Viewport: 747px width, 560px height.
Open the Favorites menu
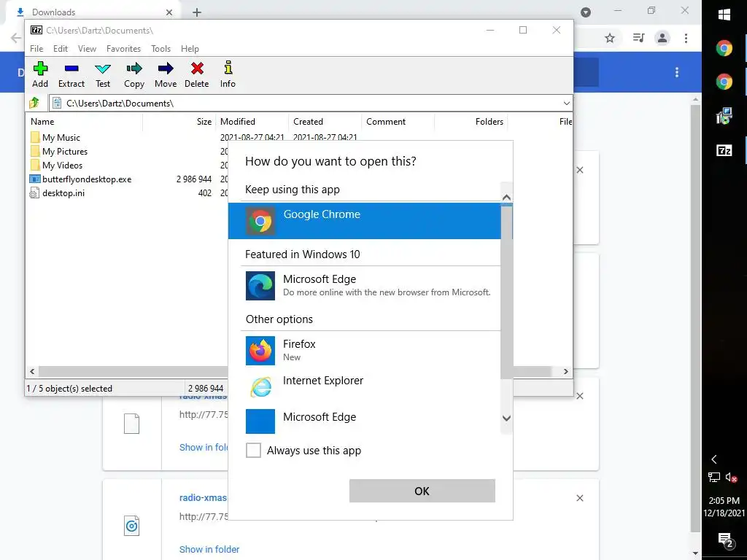pyautogui.click(x=123, y=49)
